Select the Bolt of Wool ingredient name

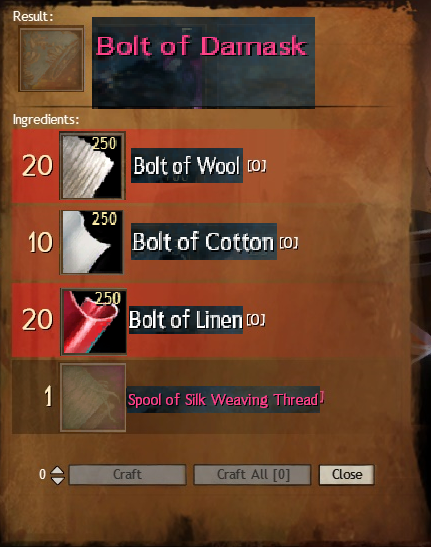coord(187,165)
